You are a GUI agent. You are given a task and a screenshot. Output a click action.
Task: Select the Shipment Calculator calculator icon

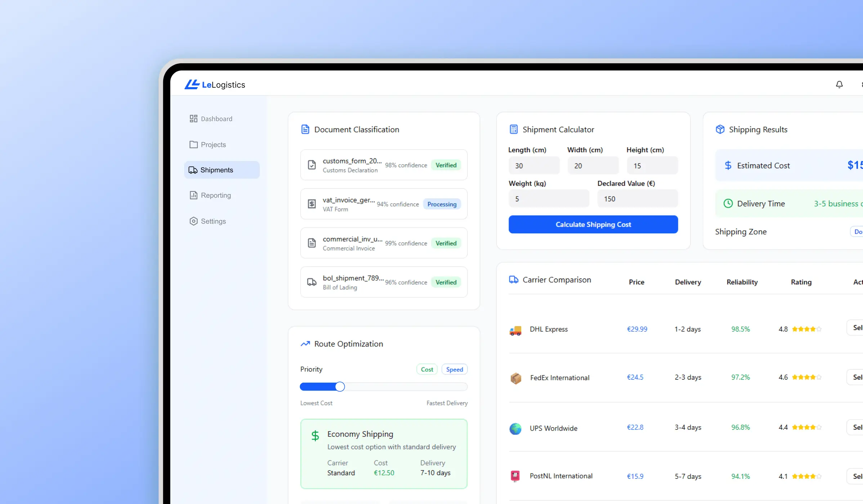[x=514, y=129]
